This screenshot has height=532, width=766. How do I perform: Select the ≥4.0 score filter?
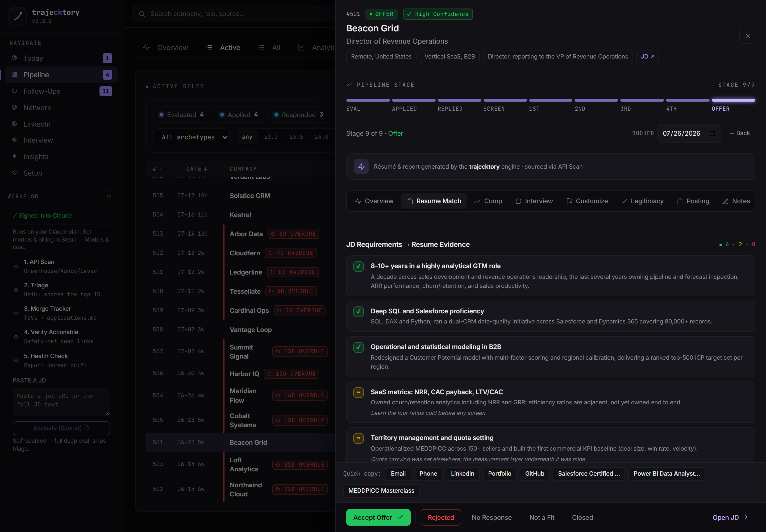pyautogui.click(x=322, y=137)
